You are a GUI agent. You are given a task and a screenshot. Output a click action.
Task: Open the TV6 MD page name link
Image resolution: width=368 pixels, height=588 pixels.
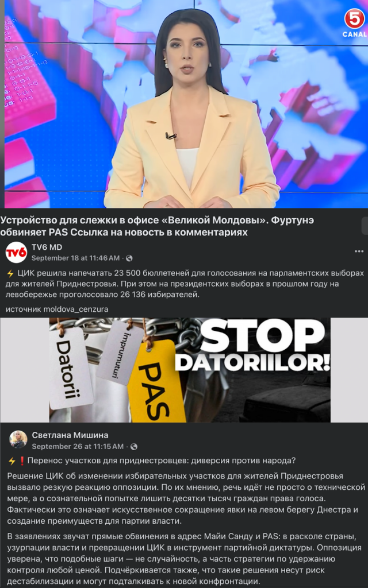pyautogui.click(x=47, y=247)
